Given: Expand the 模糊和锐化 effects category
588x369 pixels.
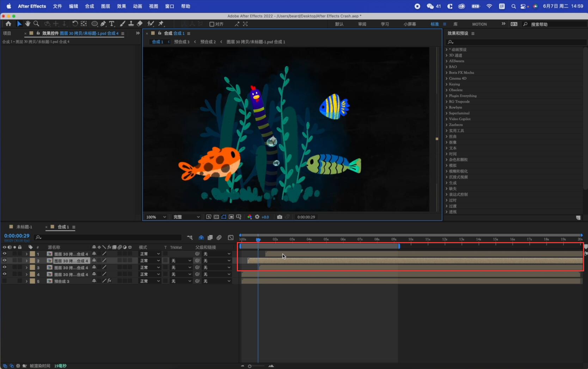Looking at the screenshot, I should [x=446, y=171].
